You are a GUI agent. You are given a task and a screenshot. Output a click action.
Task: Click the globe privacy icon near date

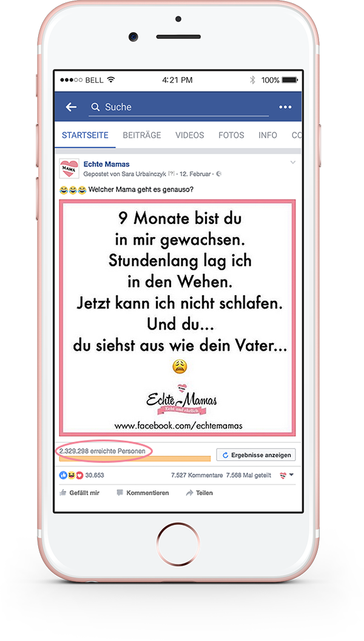click(218, 174)
